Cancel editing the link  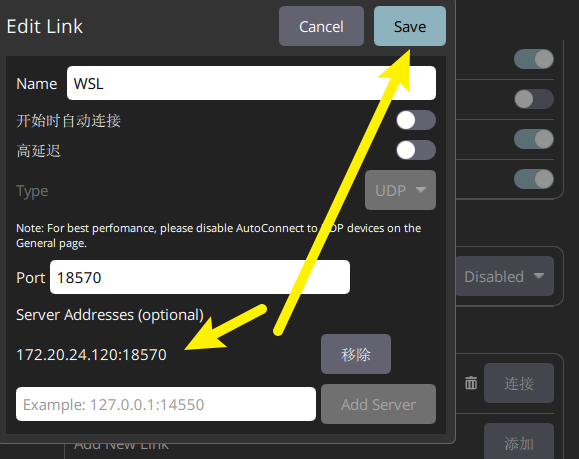point(321,26)
